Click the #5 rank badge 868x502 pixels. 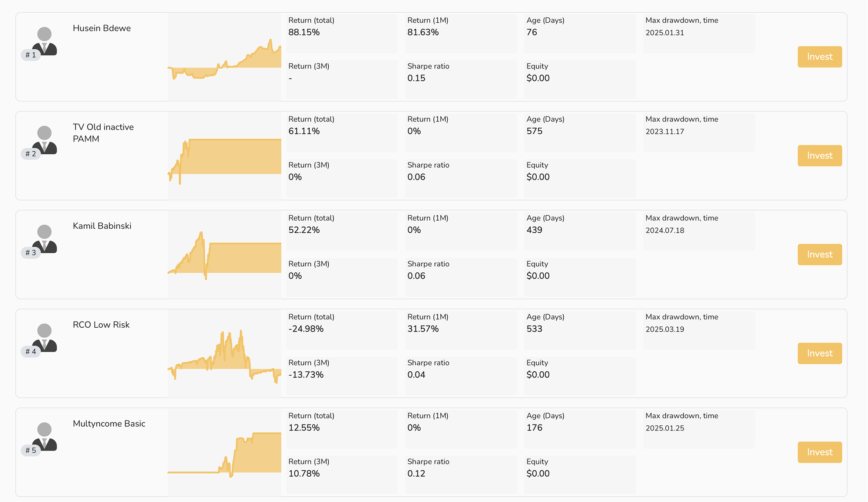[31, 451]
